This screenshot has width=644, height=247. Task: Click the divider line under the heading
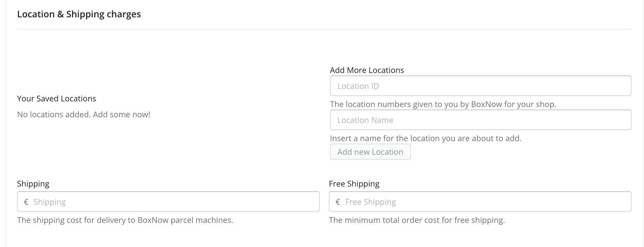(324, 29)
